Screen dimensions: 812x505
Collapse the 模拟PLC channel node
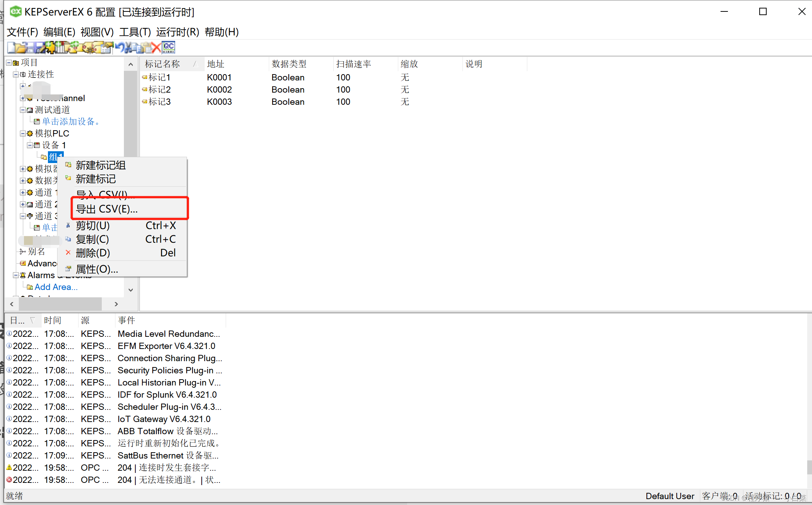(x=23, y=134)
